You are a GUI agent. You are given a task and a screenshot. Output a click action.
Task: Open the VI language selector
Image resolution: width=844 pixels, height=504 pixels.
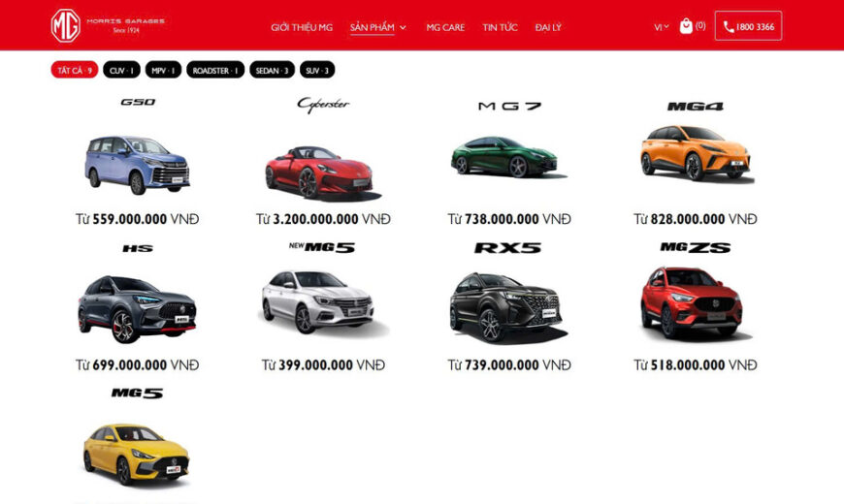661,27
